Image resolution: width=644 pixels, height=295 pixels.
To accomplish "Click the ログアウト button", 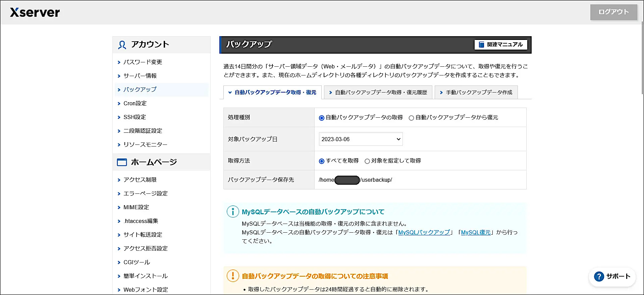I will (613, 12).
